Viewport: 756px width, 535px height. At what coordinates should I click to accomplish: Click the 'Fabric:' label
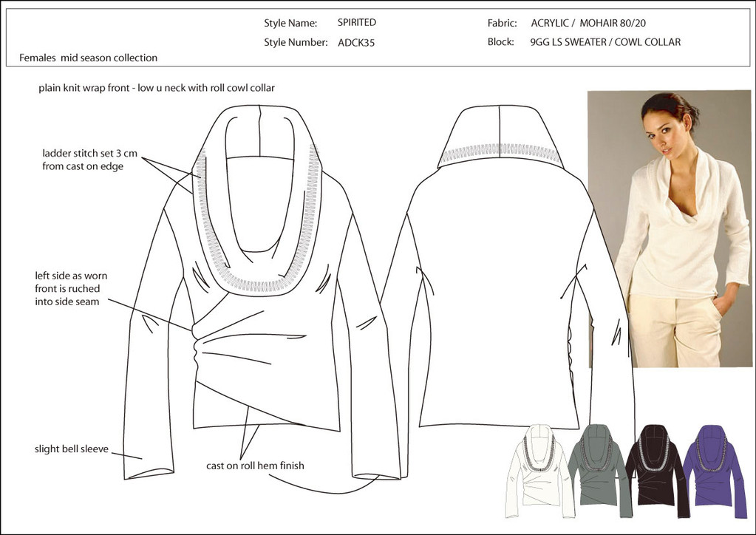click(502, 23)
